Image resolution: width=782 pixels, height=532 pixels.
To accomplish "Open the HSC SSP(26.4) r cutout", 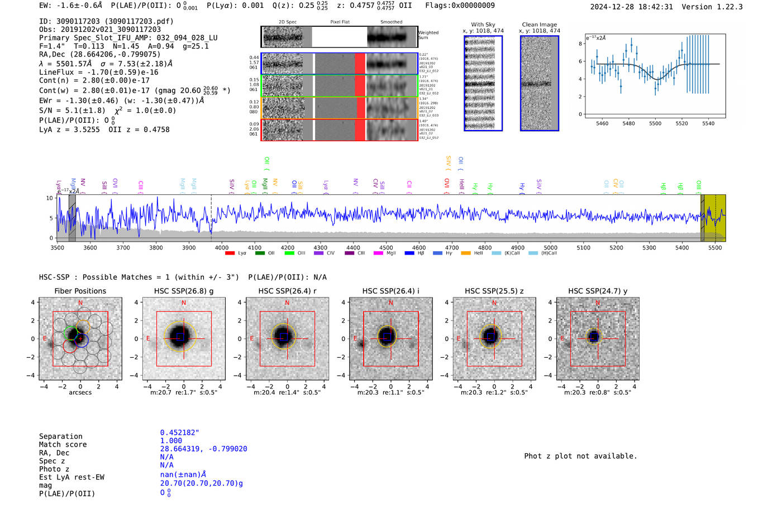I will point(288,339).
